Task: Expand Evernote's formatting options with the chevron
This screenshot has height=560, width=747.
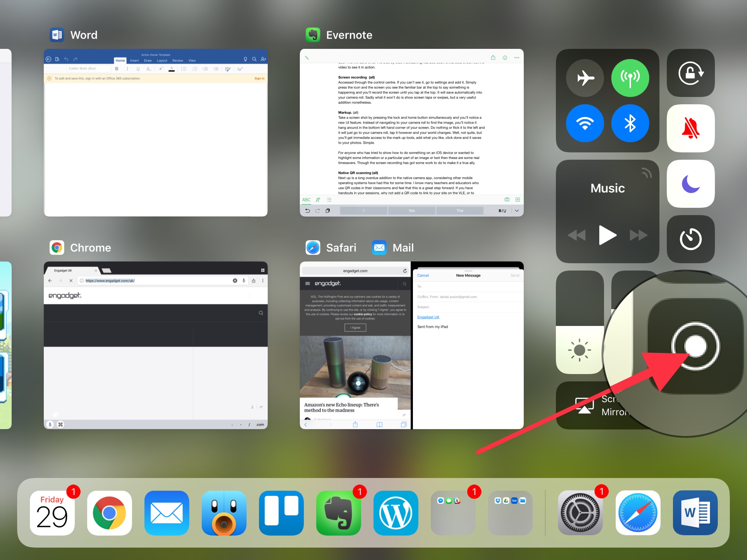Action: tap(517, 210)
